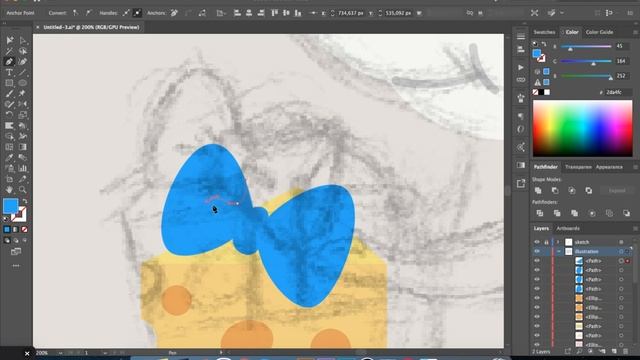Unlock the sketch layer lock
Viewport: 640px width, 360px height.
[x=547, y=242]
